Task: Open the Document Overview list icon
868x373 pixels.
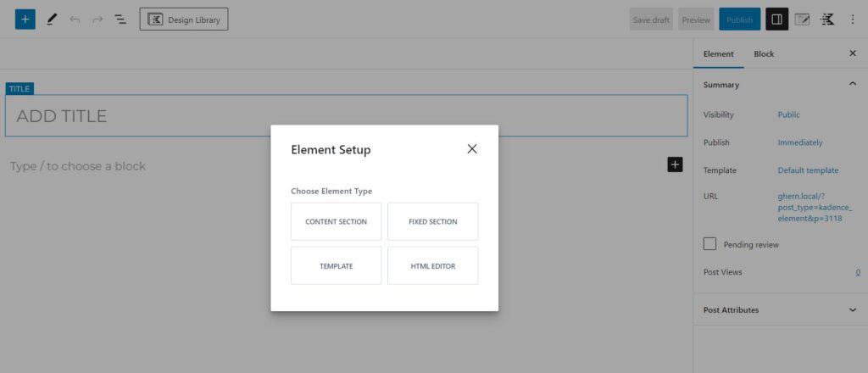Action: coord(120,19)
